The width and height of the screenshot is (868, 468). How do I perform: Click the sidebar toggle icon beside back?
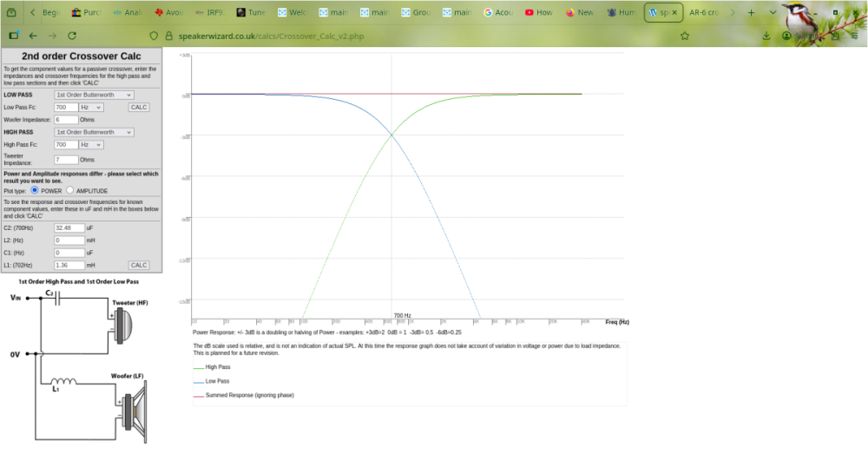click(14, 36)
